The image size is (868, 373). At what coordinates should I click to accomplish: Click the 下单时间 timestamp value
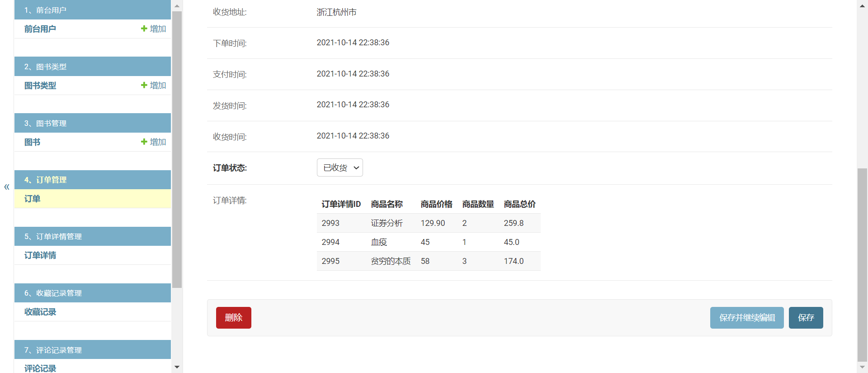353,43
